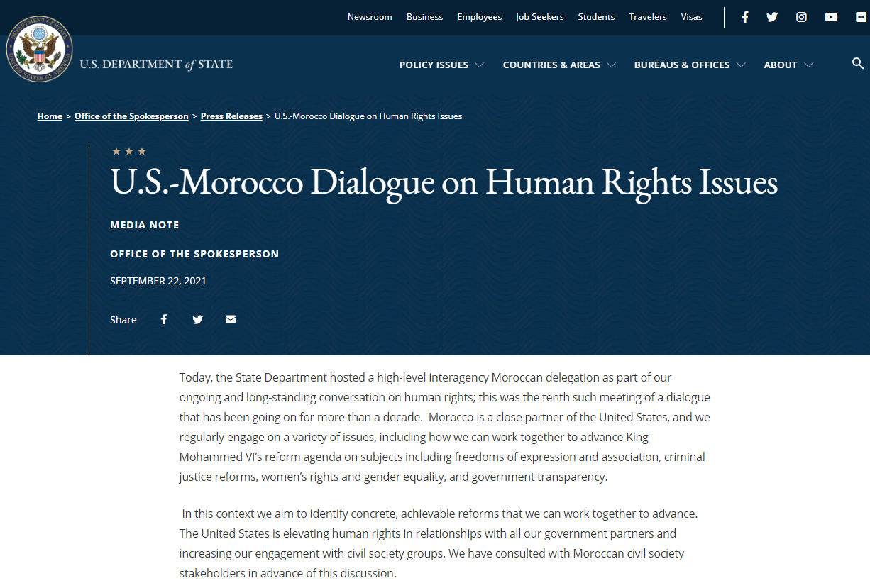
Task: Expand the About menu
Action: tap(788, 65)
